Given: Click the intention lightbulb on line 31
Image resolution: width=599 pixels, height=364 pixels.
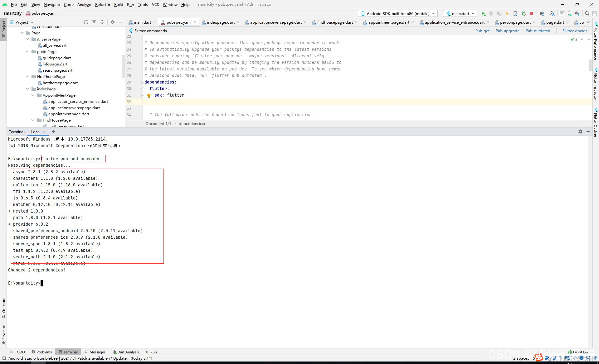Looking at the screenshot, I should [x=149, y=96].
